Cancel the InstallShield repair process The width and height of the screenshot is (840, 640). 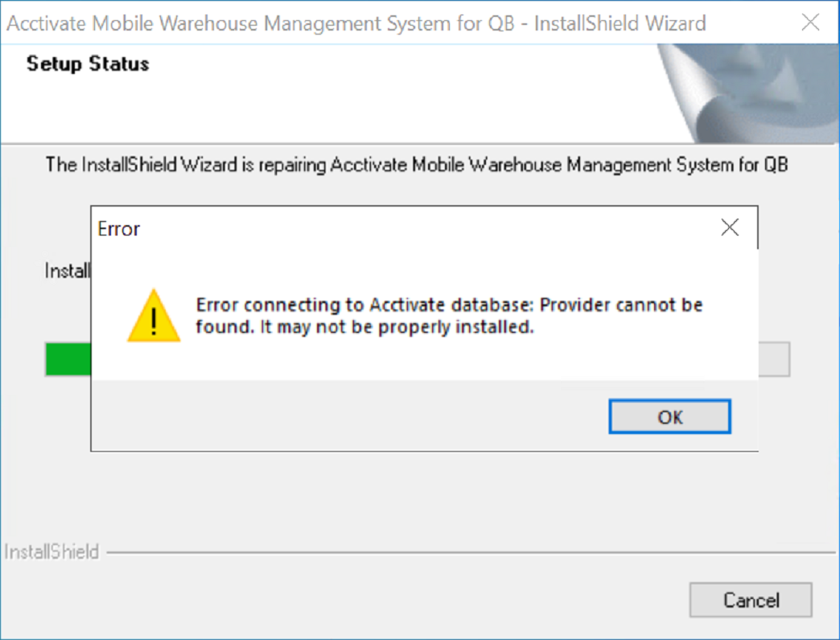[x=750, y=600]
